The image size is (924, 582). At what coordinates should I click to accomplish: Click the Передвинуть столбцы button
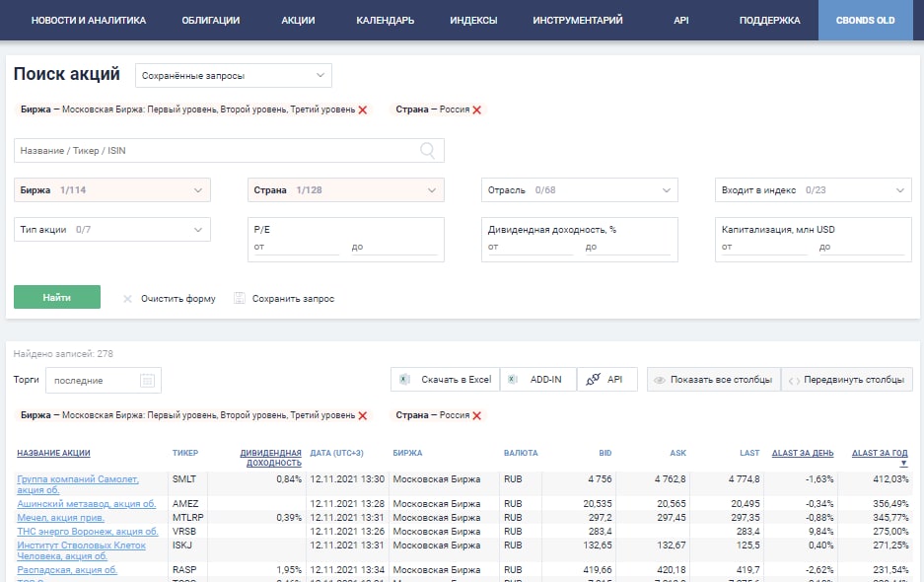(x=847, y=380)
